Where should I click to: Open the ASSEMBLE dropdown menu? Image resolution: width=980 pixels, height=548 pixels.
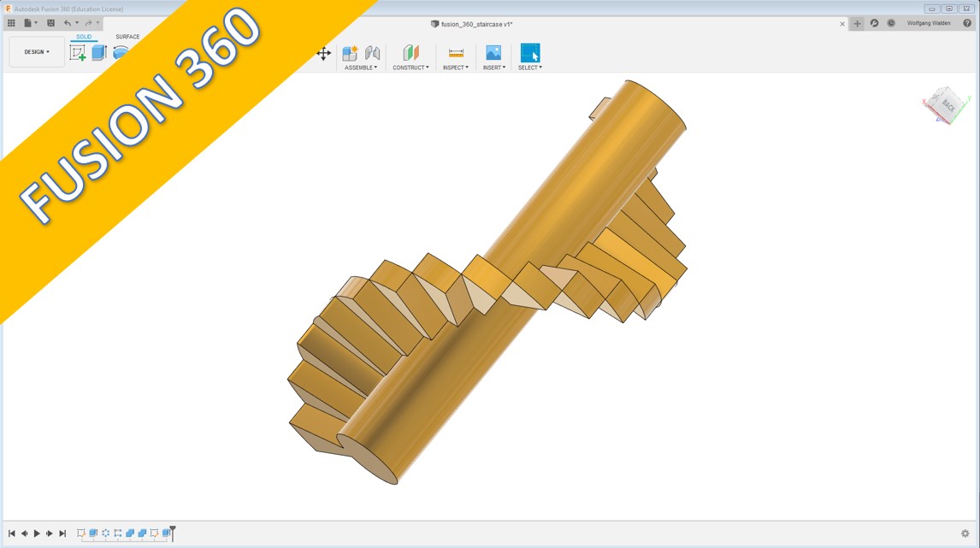click(361, 68)
